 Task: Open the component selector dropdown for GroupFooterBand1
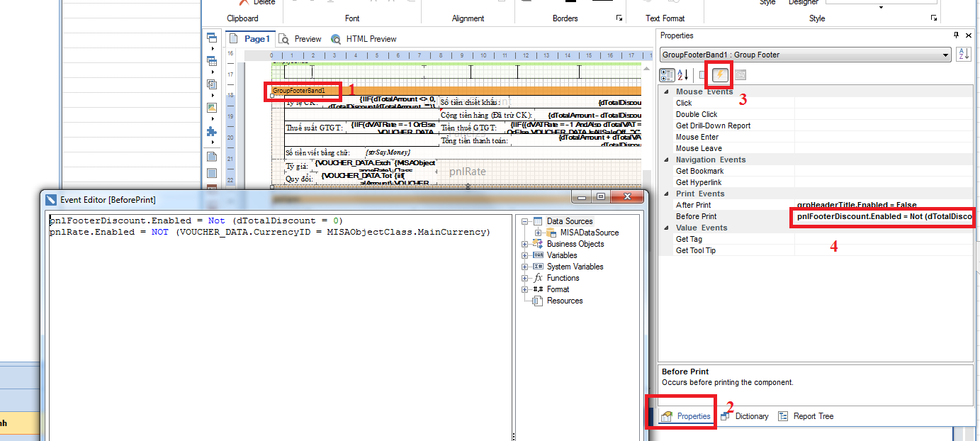(946, 55)
